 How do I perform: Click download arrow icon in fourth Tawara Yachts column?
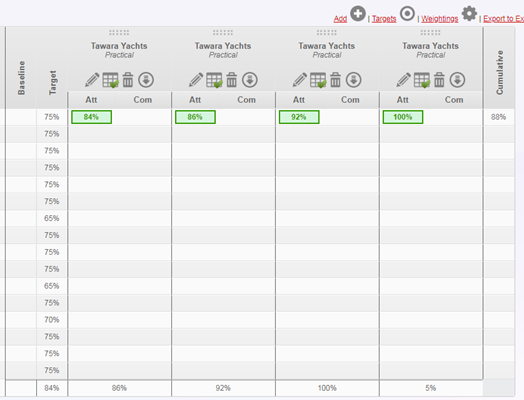(457, 80)
